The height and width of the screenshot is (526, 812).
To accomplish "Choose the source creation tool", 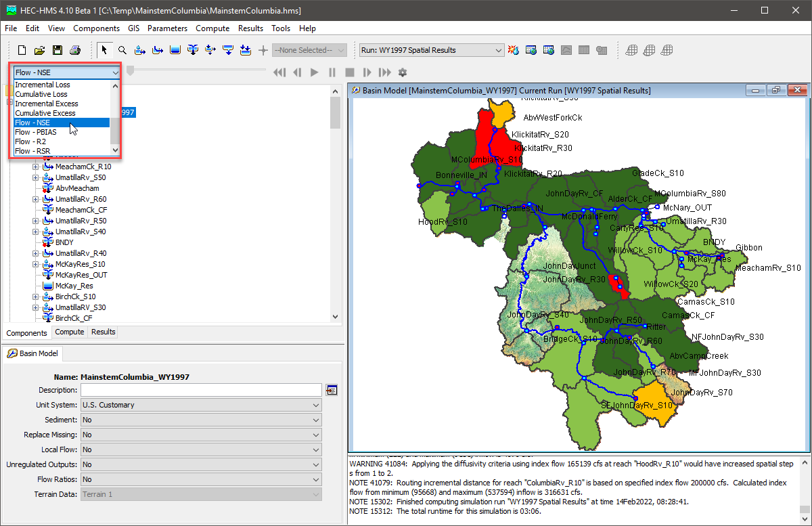I will point(228,50).
